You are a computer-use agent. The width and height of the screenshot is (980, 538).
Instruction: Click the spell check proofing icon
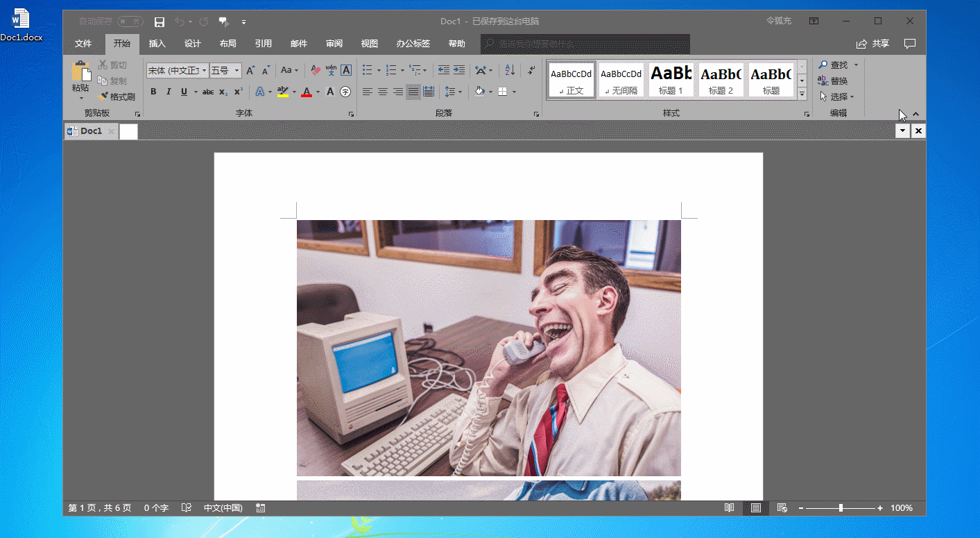[x=186, y=508]
